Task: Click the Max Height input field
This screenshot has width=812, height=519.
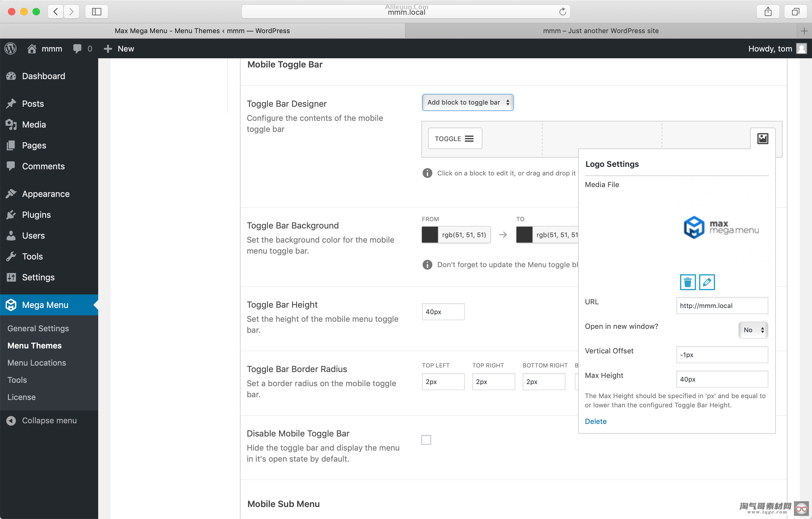Action: pyautogui.click(x=722, y=379)
